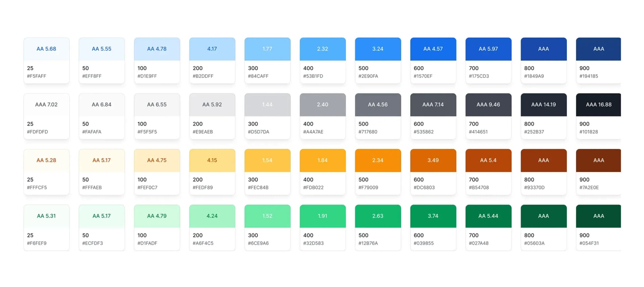
Task: Select the hex code #252B37
Action: 534,132
